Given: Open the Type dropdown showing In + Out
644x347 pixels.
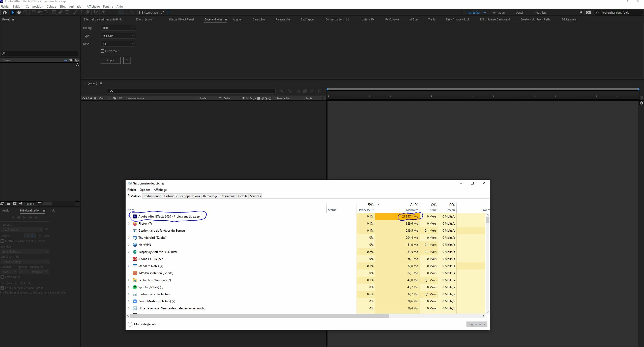Looking at the screenshot, I should (x=118, y=36).
